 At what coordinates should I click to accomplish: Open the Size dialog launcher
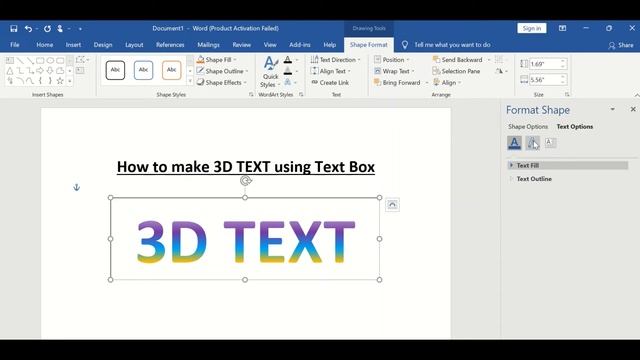coord(567,94)
